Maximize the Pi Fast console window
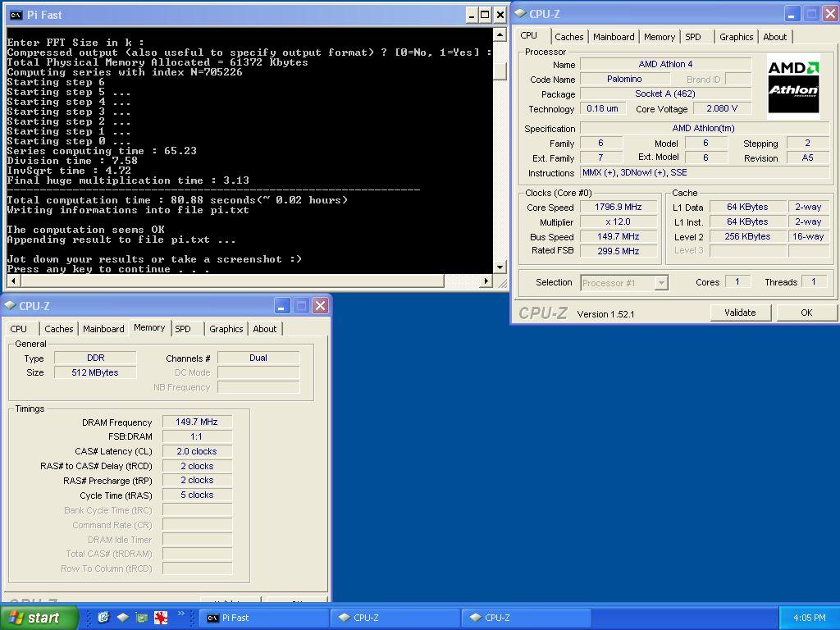Screen dimensions: 840x630 tap(486, 15)
